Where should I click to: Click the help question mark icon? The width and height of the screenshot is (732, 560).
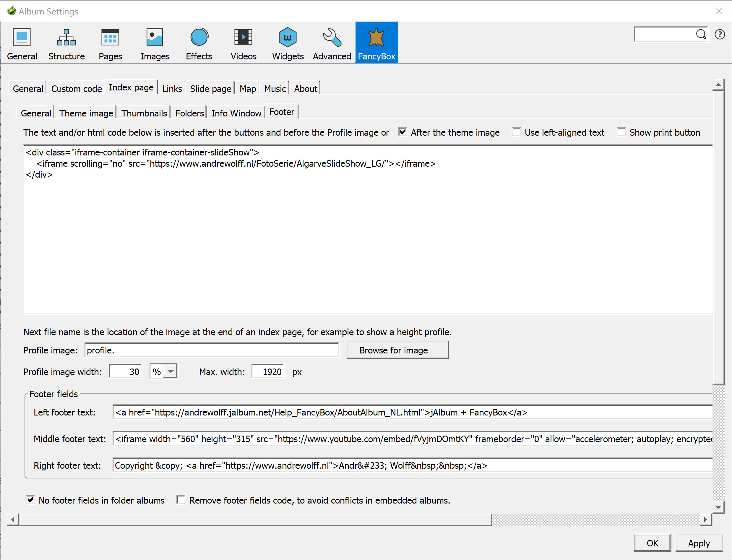(720, 34)
